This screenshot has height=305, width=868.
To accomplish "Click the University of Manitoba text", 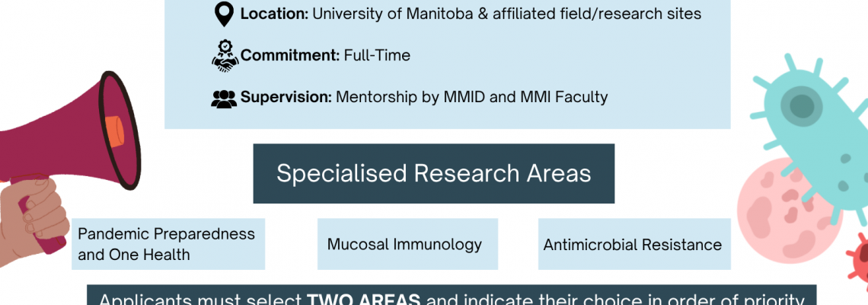I will 381,14.
